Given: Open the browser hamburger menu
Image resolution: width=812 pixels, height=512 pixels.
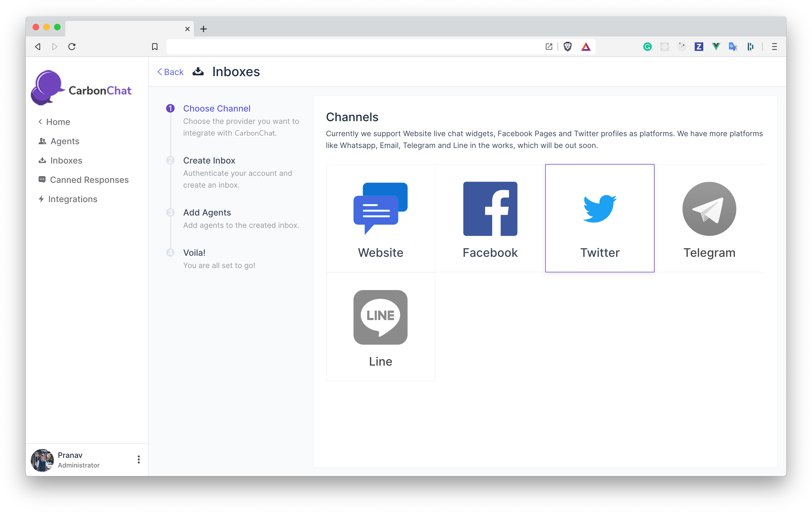Looking at the screenshot, I should tap(774, 47).
